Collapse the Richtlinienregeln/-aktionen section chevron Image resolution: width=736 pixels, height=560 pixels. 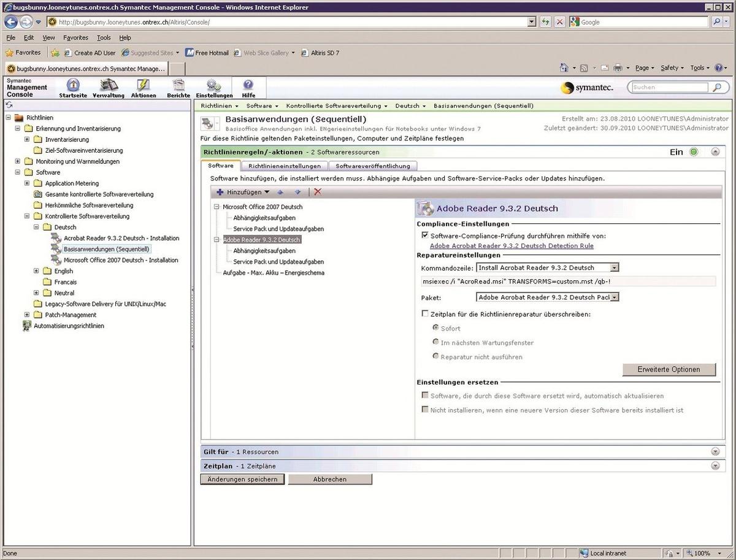coord(715,152)
